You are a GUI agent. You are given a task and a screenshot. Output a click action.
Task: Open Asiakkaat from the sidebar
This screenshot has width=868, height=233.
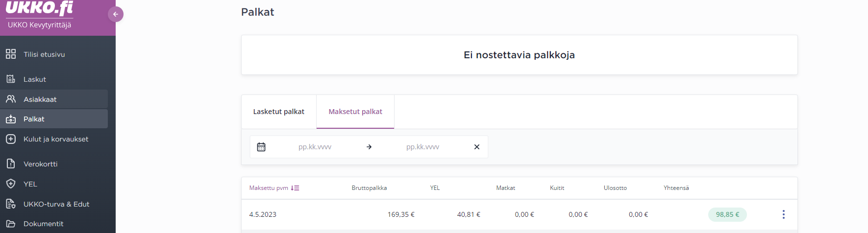(x=54, y=99)
